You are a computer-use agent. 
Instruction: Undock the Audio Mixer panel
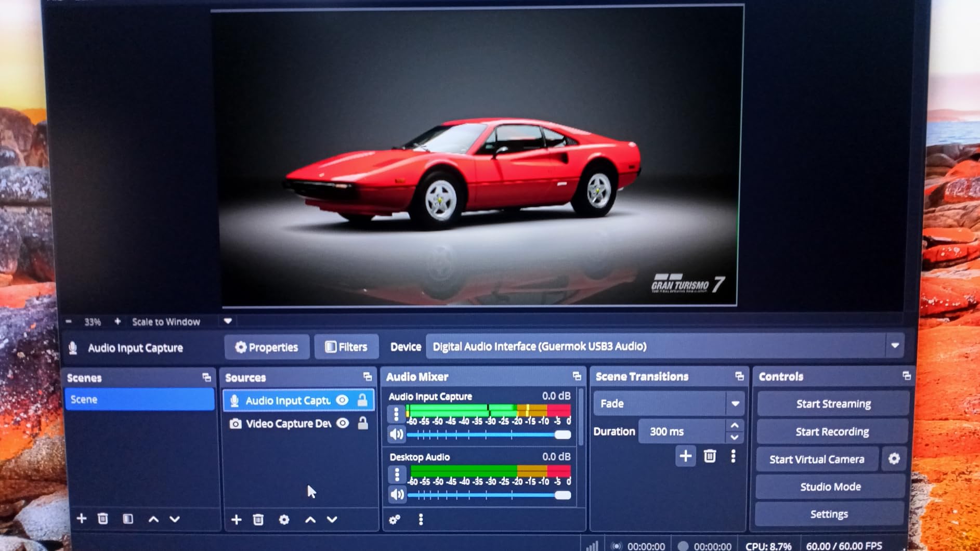click(577, 376)
